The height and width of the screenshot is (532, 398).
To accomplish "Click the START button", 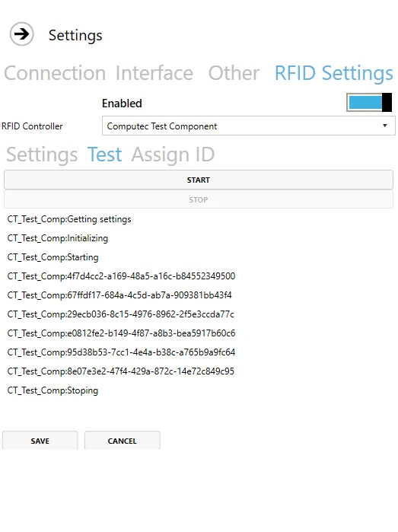I will (x=199, y=180).
